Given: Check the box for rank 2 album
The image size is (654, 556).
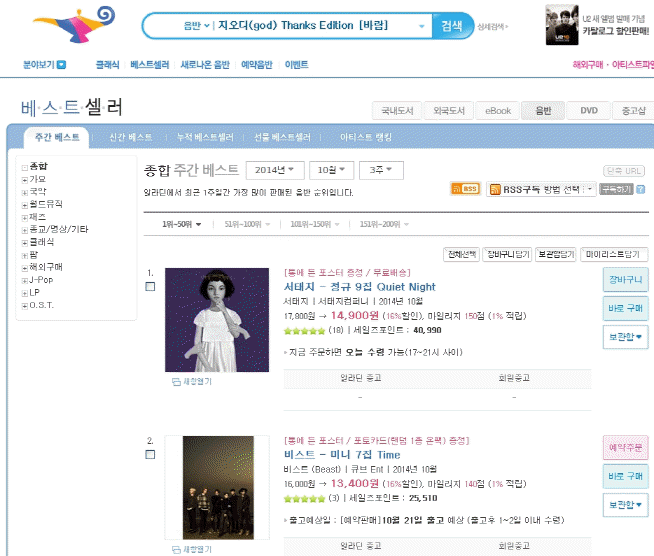Looking at the screenshot, I should [150, 454].
